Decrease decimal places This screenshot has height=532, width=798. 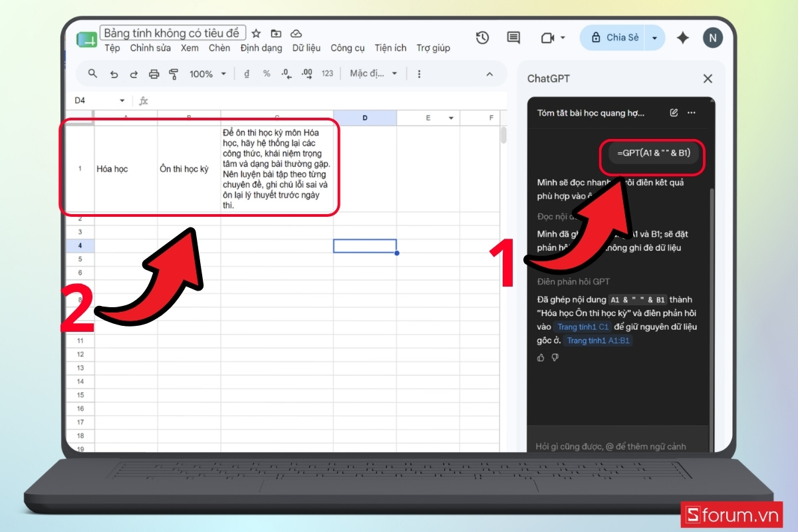pos(286,74)
